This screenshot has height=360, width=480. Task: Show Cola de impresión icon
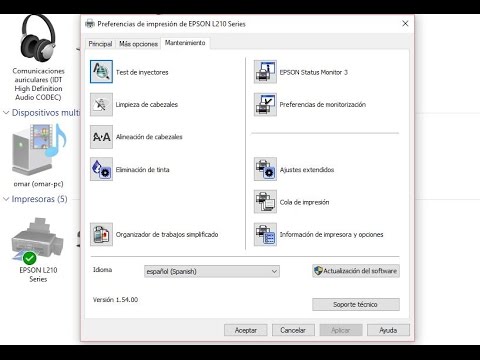coord(265,202)
